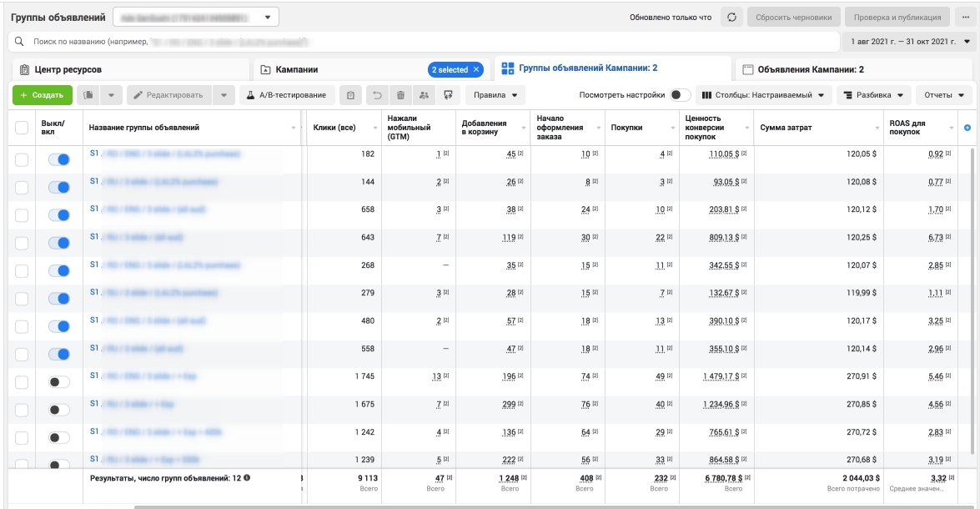Viewport: 980px width, 509px height.
Task: Open the three-dots more options menu
Action: 966,18
